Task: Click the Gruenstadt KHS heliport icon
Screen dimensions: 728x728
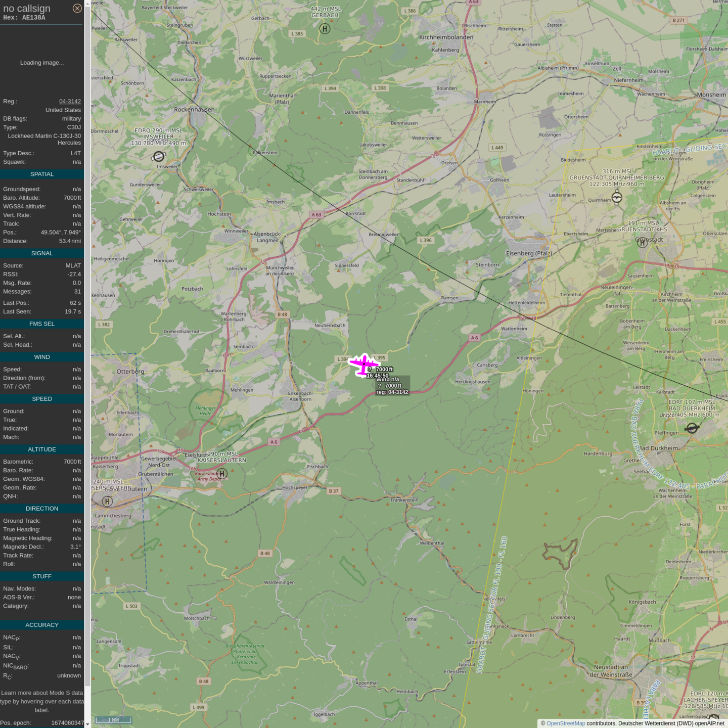Action: coord(642,242)
